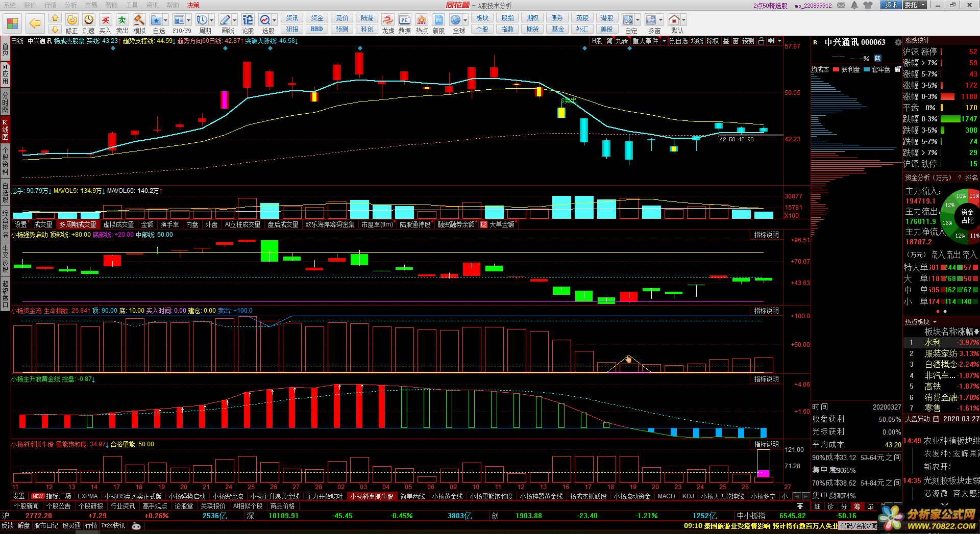Viewport: 980px width, 534px height.
Task: Open the 重大事件 dropdown arrow
Action: click(x=664, y=41)
